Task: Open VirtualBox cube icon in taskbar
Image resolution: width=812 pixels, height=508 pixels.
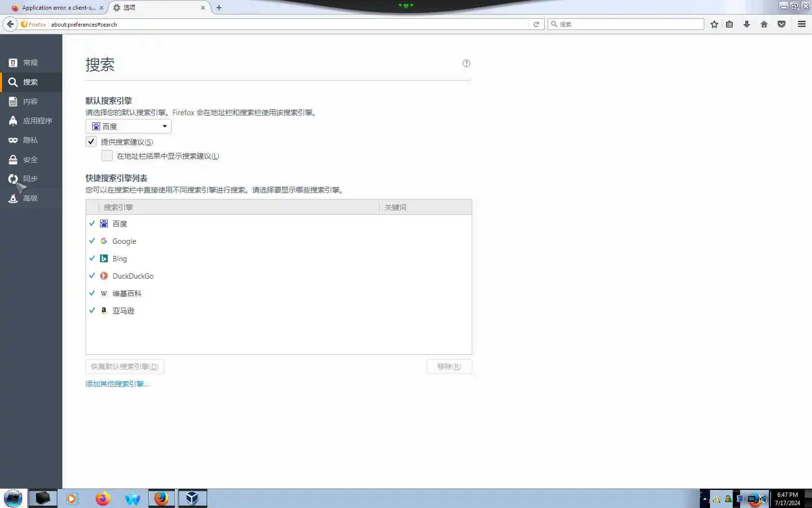Action: (x=192, y=498)
